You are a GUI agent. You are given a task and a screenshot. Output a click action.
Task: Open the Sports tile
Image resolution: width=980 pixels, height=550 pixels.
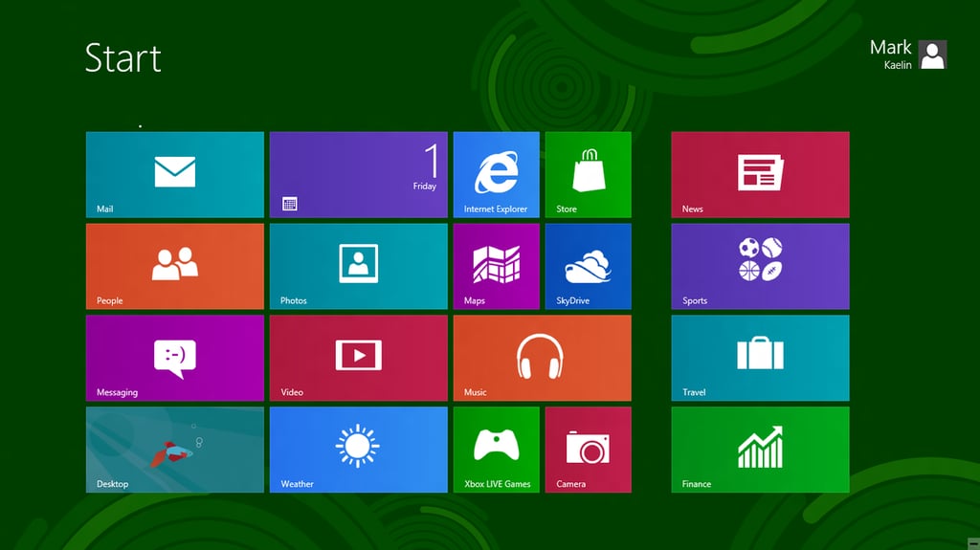761,266
